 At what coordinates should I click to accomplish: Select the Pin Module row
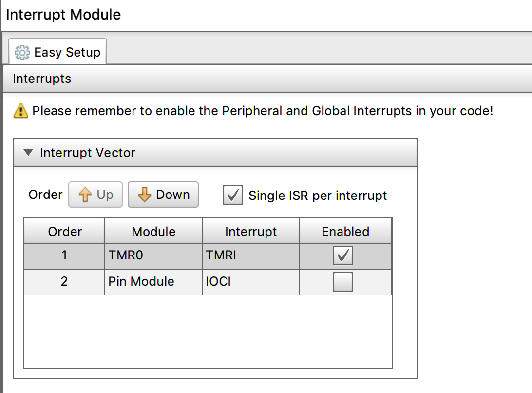click(x=153, y=282)
